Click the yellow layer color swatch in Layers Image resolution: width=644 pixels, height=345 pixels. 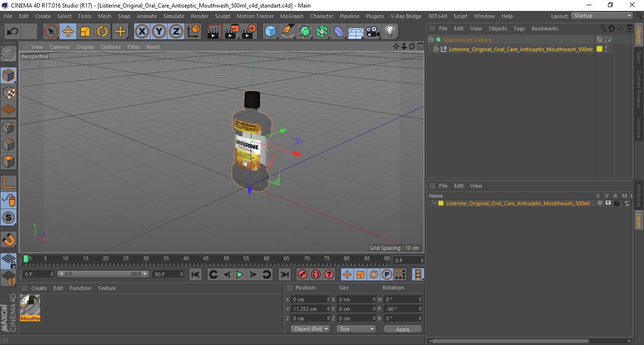(x=441, y=203)
